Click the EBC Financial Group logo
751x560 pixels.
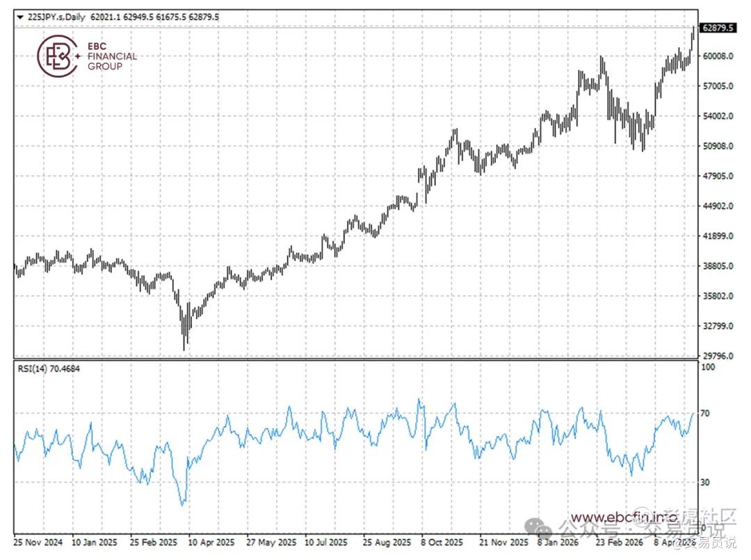click(x=87, y=56)
